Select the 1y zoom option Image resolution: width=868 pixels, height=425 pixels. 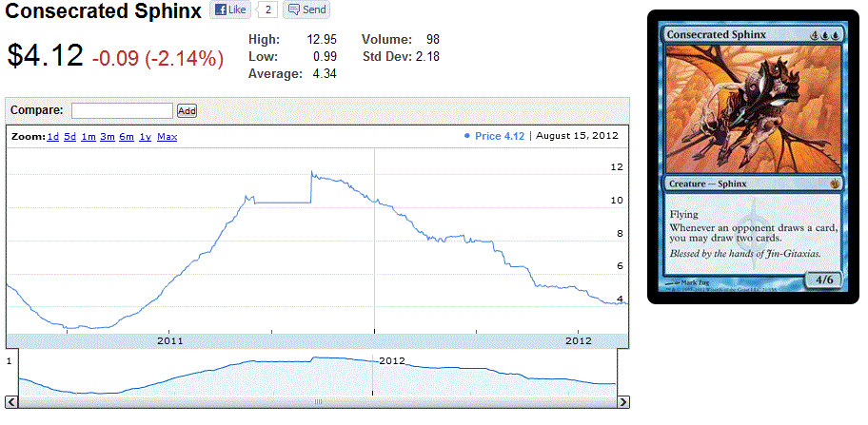(145, 137)
